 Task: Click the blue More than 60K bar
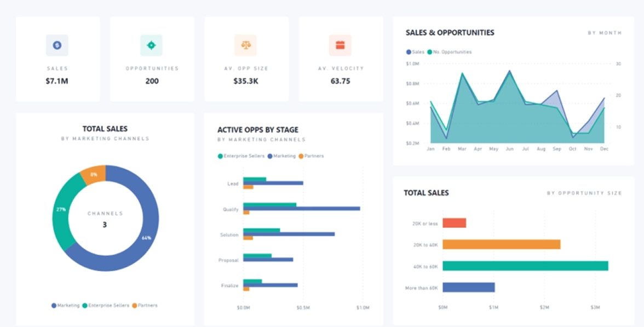pyautogui.click(x=468, y=287)
